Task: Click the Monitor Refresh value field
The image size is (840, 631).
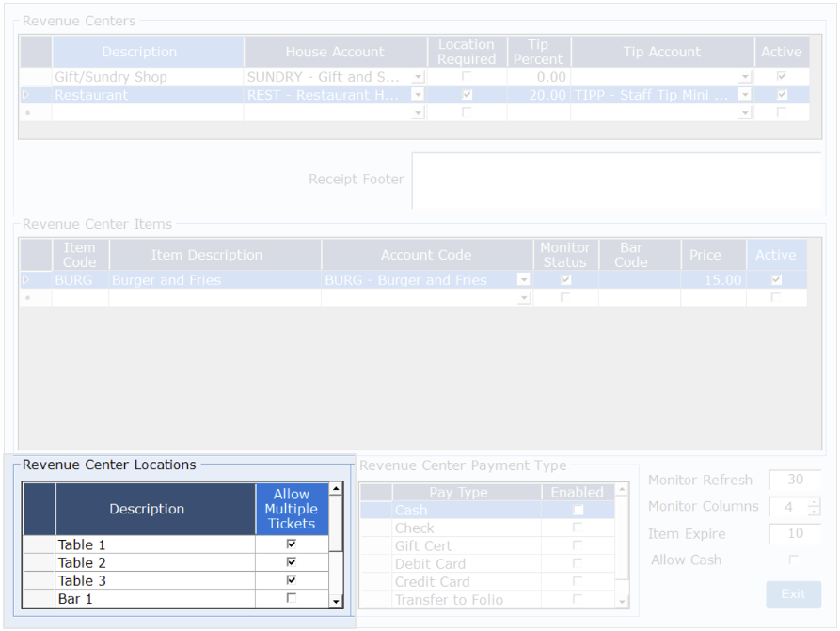Action: coord(795,480)
